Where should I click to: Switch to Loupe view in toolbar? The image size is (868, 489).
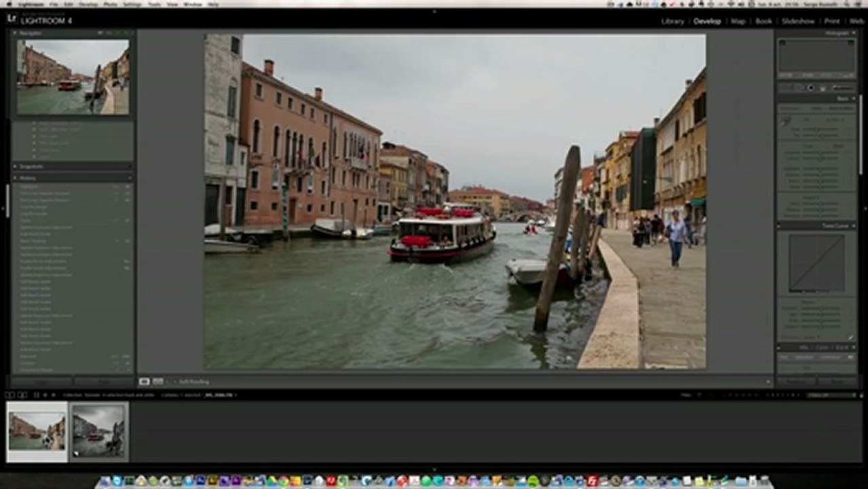click(144, 382)
